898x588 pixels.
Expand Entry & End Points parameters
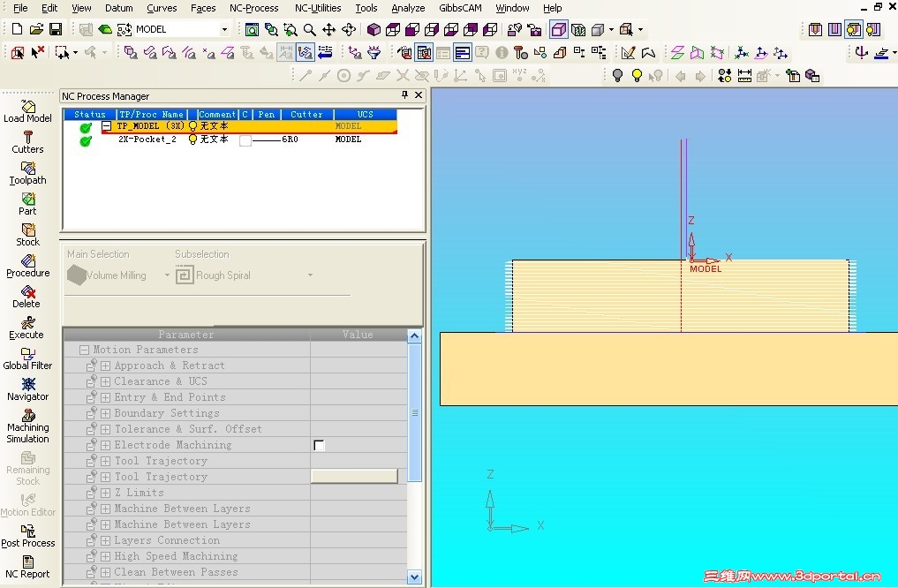coord(105,397)
